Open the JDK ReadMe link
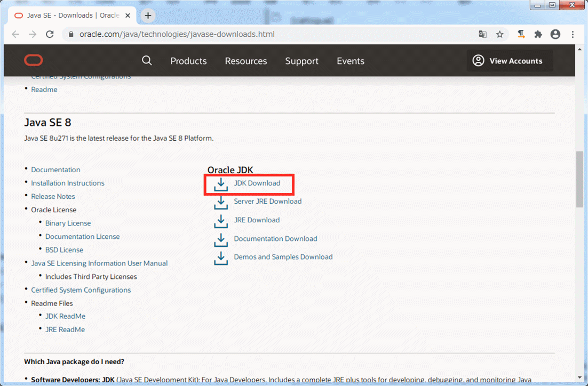The image size is (588, 386). (65, 316)
